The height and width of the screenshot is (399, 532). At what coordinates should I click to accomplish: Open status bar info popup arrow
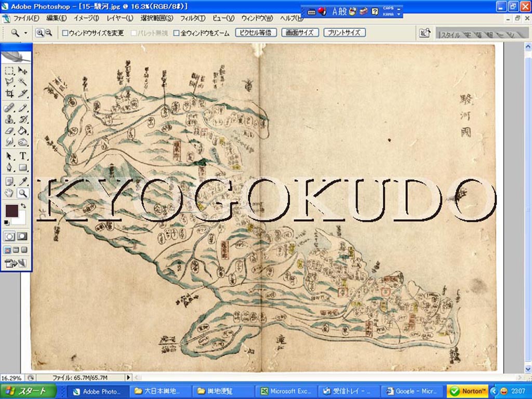tap(128, 377)
